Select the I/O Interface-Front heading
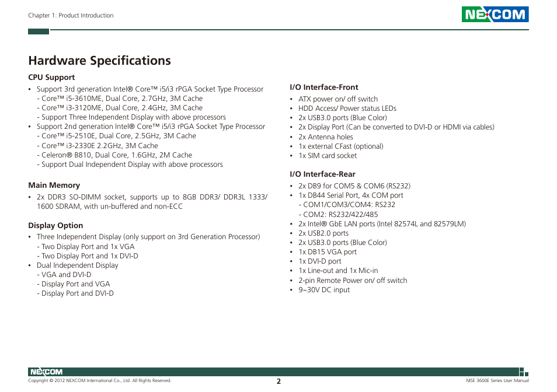Screen dimensions: 557x392 [x=324, y=87]
